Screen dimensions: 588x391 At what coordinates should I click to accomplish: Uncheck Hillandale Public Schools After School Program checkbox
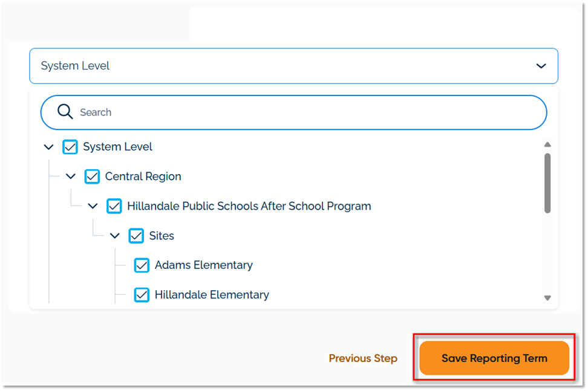click(114, 206)
